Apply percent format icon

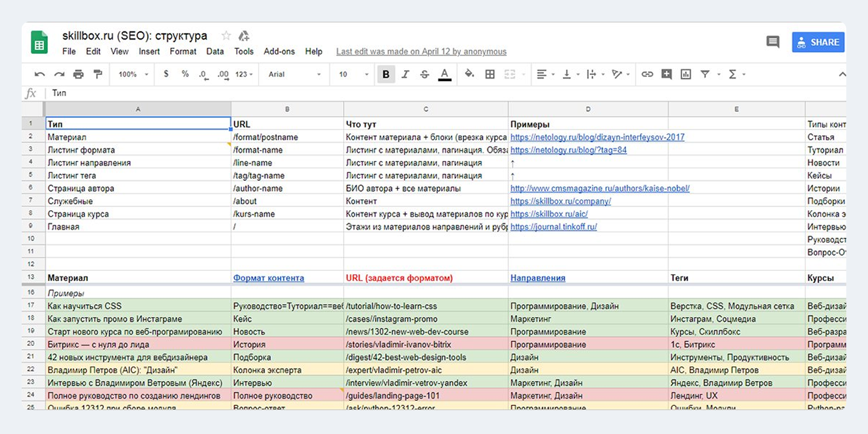pos(185,74)
